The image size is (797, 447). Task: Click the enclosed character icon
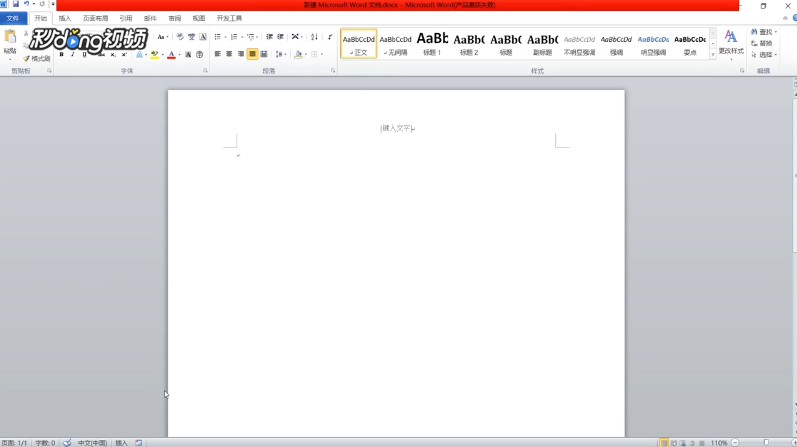click(199, 54)
